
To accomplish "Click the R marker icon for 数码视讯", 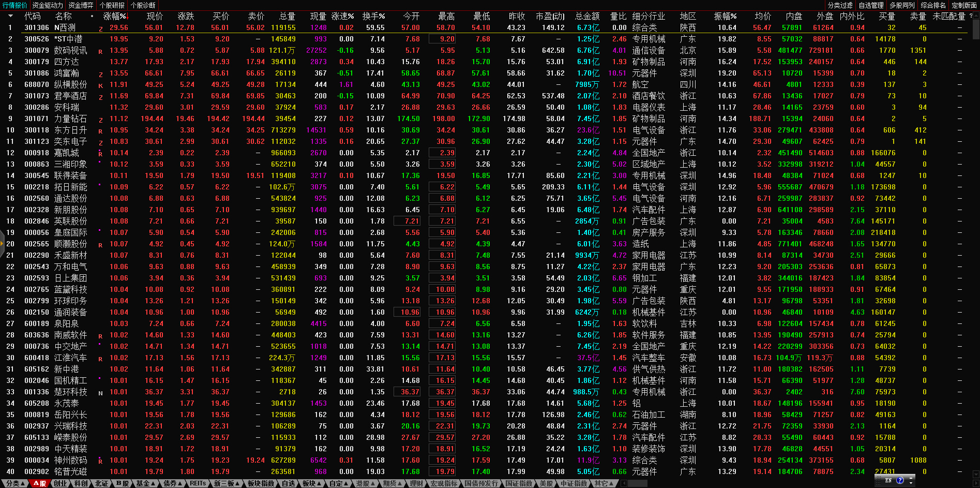I will (x=100, y=51).
